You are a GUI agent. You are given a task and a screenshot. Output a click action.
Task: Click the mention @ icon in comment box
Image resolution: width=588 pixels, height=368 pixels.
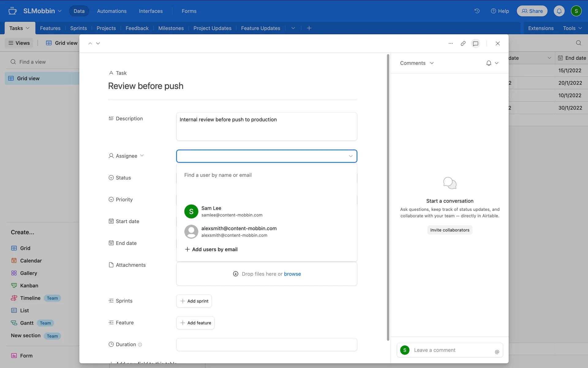497,352
